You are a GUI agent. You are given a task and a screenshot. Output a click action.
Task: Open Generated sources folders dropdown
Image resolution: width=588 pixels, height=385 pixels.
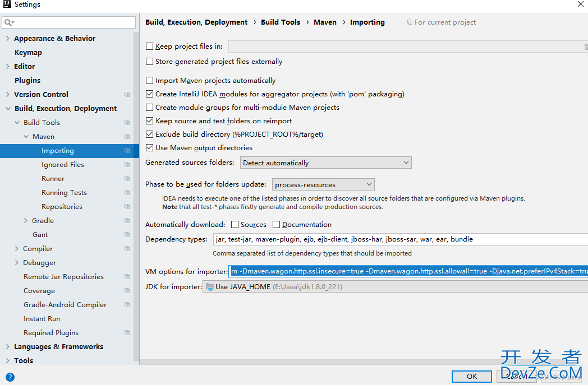point(325,163)
